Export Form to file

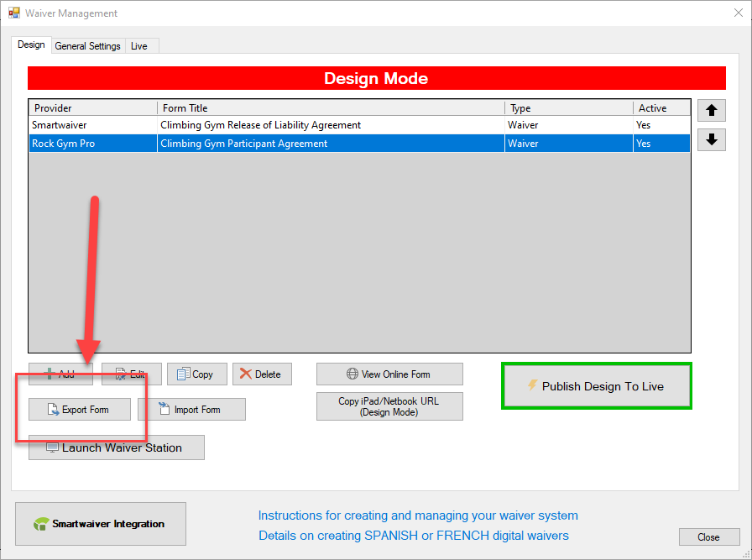tap(80, 410)
